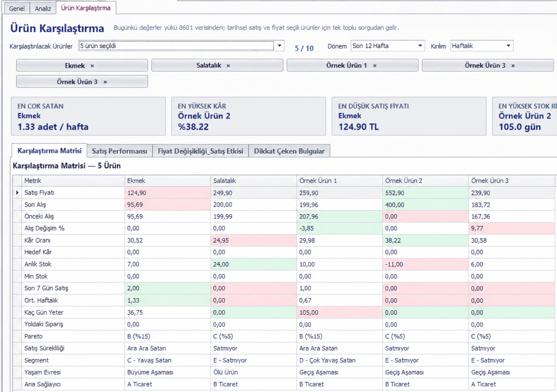Click the D - Çok Yavaş Satan cell
This screenshot has width=557, height=392.
(x=340, y=360)
